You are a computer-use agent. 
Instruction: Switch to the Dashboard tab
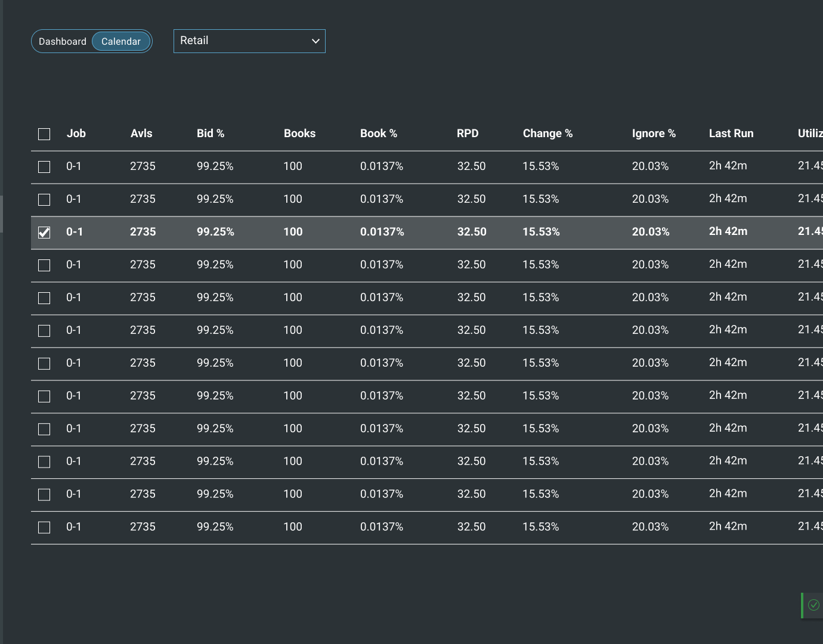tap(63, 42)
